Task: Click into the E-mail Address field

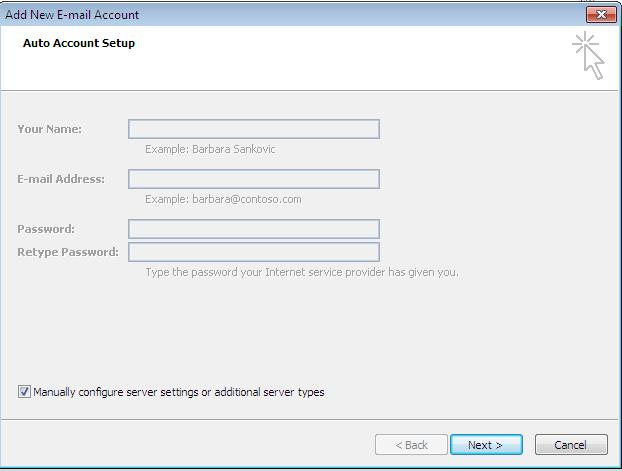Action: point(254,179)
